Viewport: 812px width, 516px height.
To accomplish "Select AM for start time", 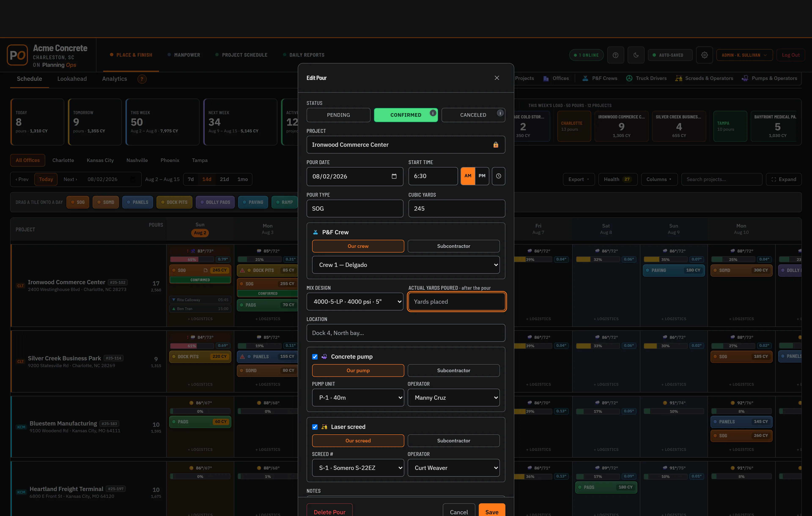I will [468, 176].
